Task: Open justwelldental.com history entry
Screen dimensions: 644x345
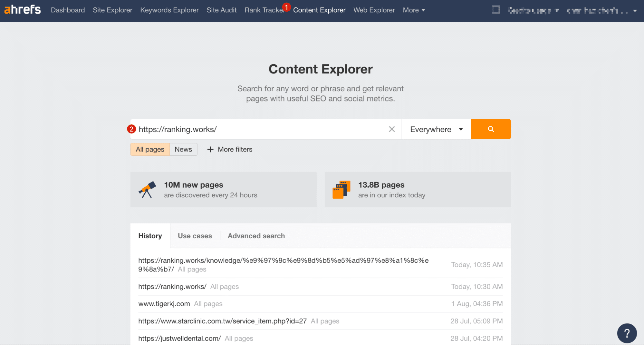Action: 179,339
